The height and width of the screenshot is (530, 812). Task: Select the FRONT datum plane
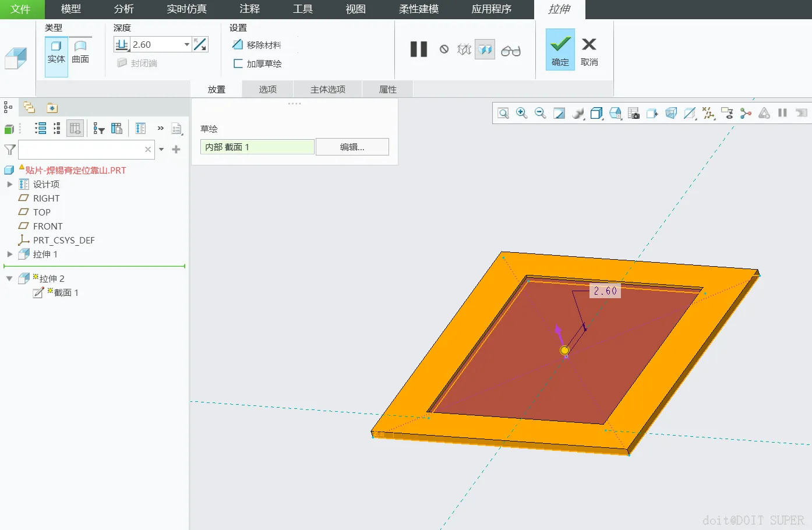pyautogui.click(x=48, y=226)
